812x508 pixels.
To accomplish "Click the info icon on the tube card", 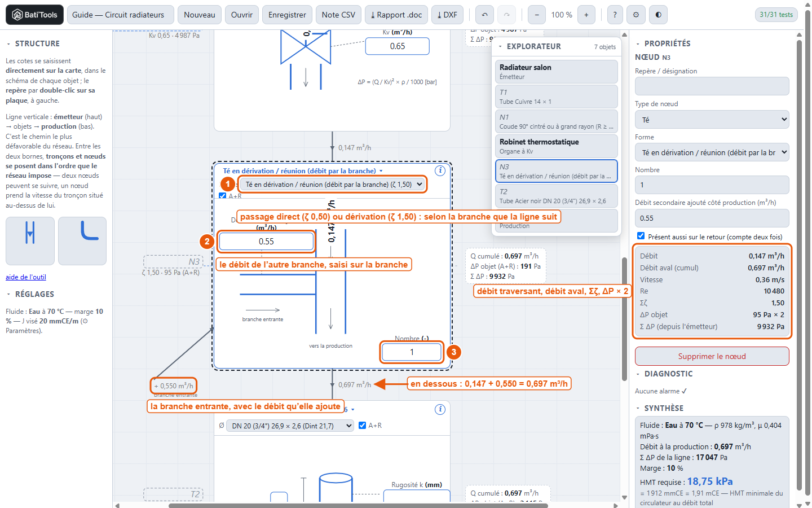I will 440,409.
